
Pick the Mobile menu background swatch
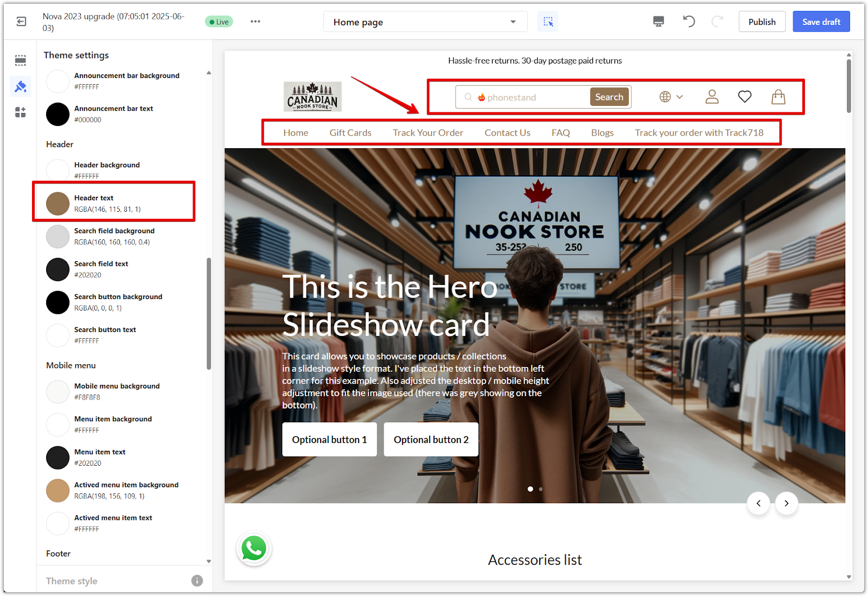tap(58, 392)
